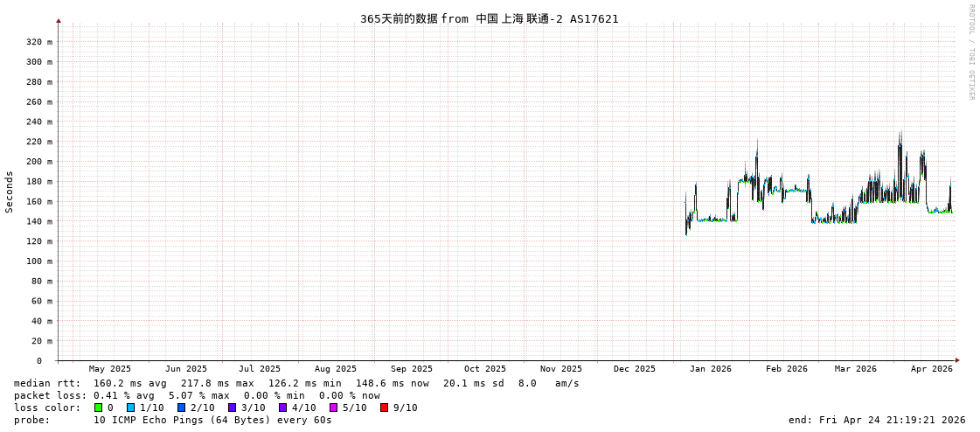This screenshot has width=980, height=432.
Task: Pick the violet 4/10 loss swatch
Action: (x=282, y=408)
